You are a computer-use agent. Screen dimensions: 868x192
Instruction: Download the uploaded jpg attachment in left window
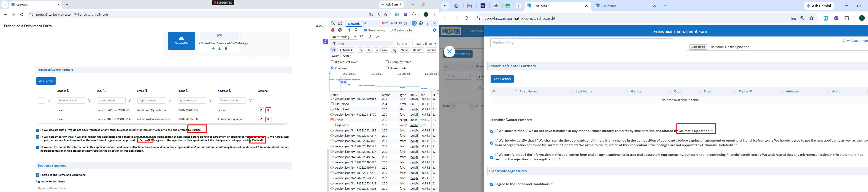(220, 49)
